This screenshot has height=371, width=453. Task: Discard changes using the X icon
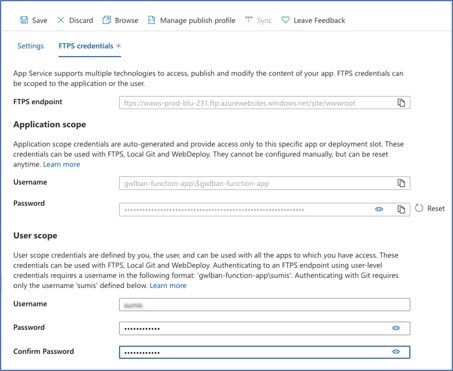tap(61, 20)
